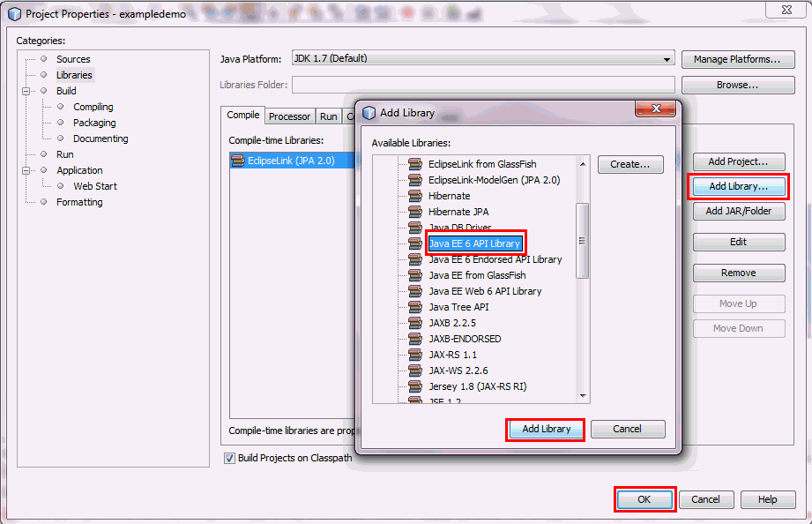The width and height of the screenshot is (812, 524).
Task: Collapse the Build category node
Action: point(26,91)
